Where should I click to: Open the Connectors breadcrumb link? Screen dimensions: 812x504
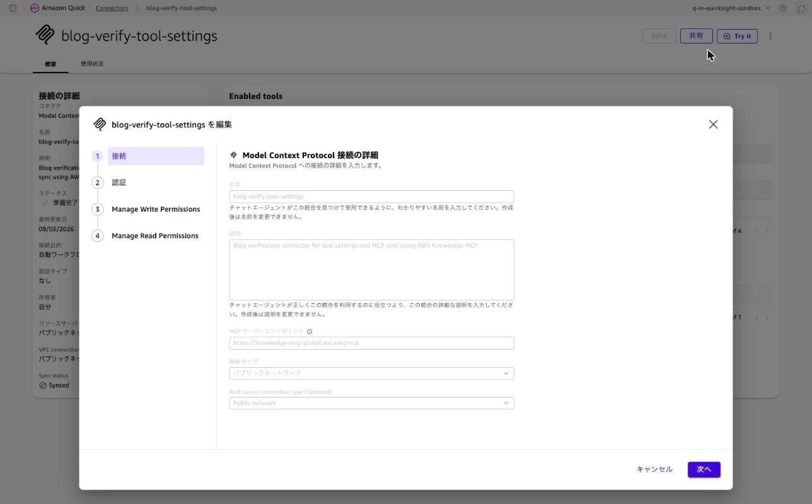[x=112, y=8]
